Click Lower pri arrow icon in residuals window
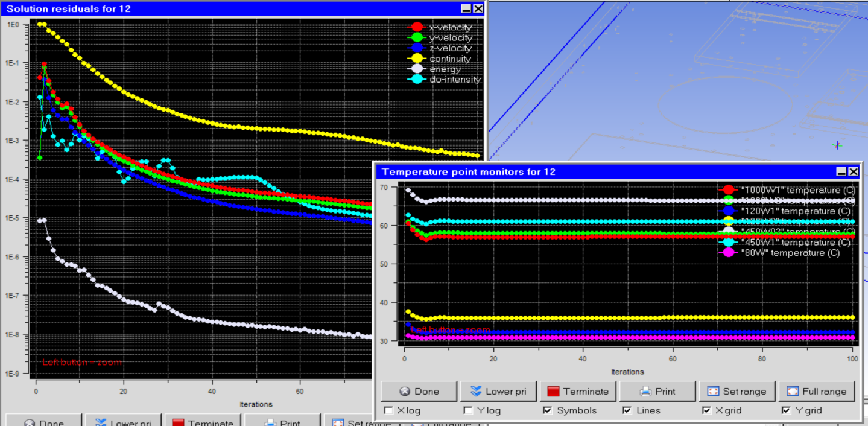This screenshot has width=868, height=426. [99, 422]
